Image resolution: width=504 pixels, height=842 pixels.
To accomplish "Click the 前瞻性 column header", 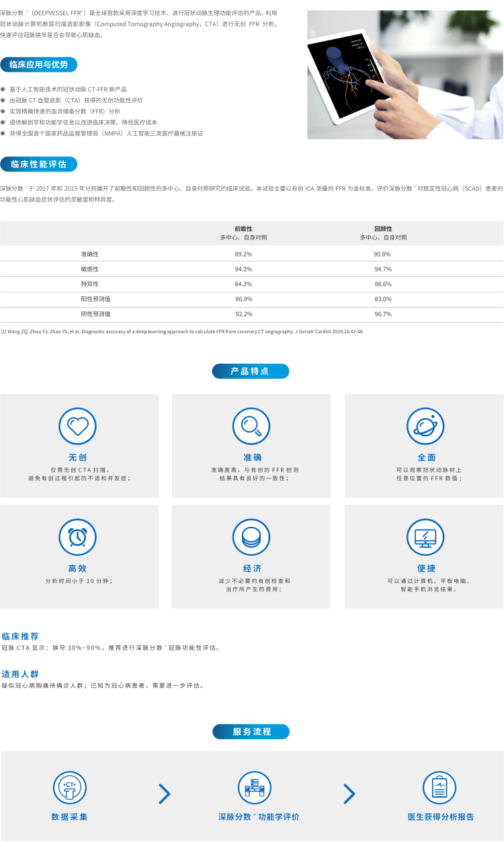I will click(243, 228).
